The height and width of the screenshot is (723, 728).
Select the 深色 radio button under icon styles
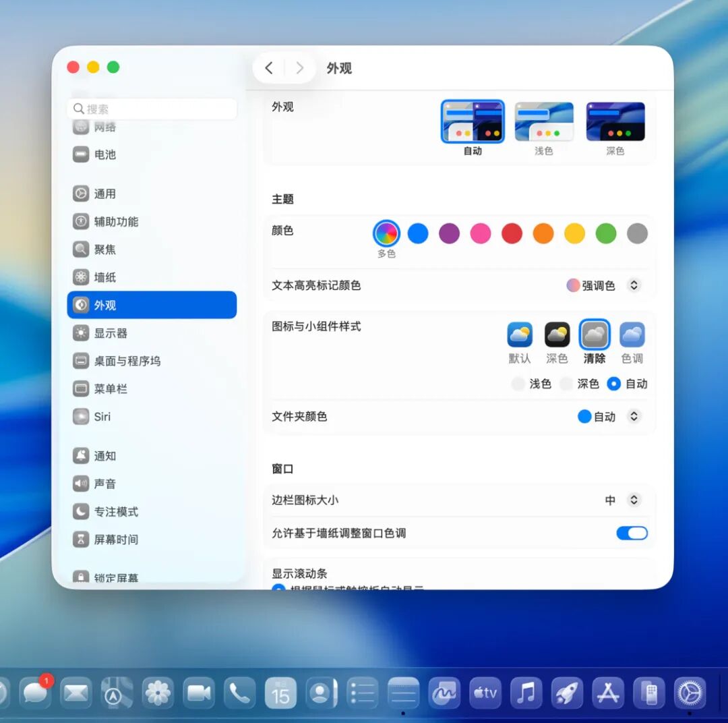point(566,384)
